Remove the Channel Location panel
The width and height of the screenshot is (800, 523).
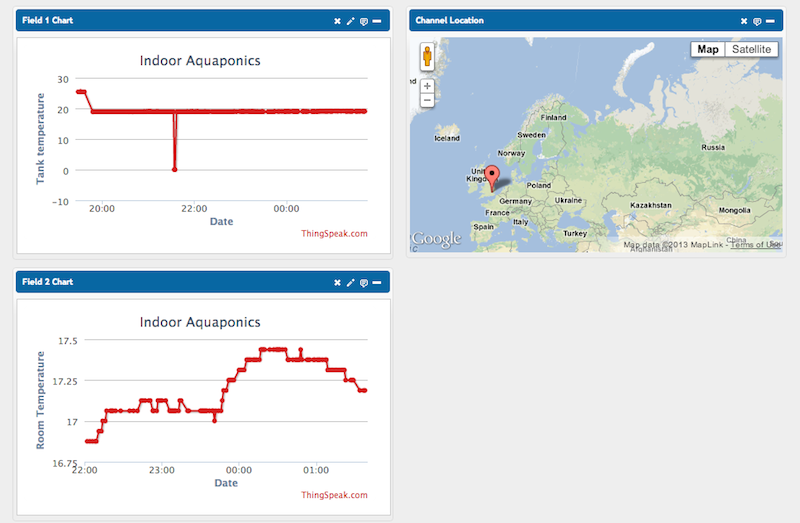[x=744, y=20]
